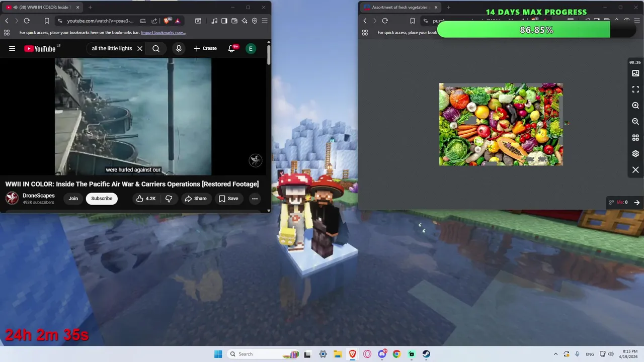
Task: Share the WWII in Color video
Action: [x=196, y=199]
